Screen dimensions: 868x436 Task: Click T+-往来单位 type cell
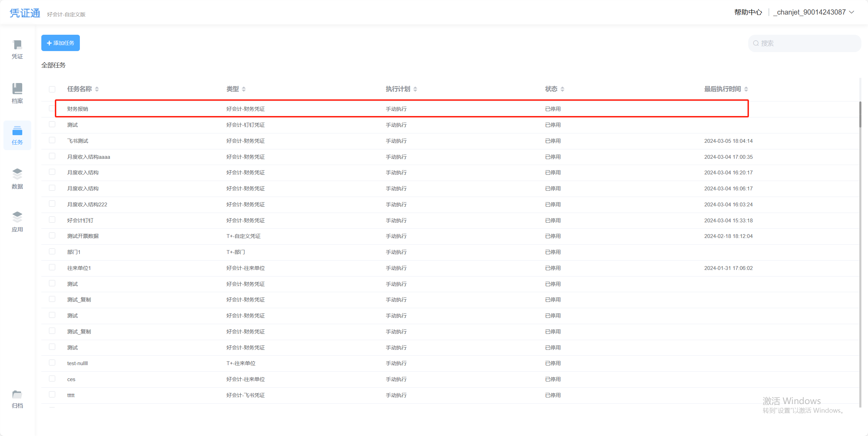tap(241, 363)
